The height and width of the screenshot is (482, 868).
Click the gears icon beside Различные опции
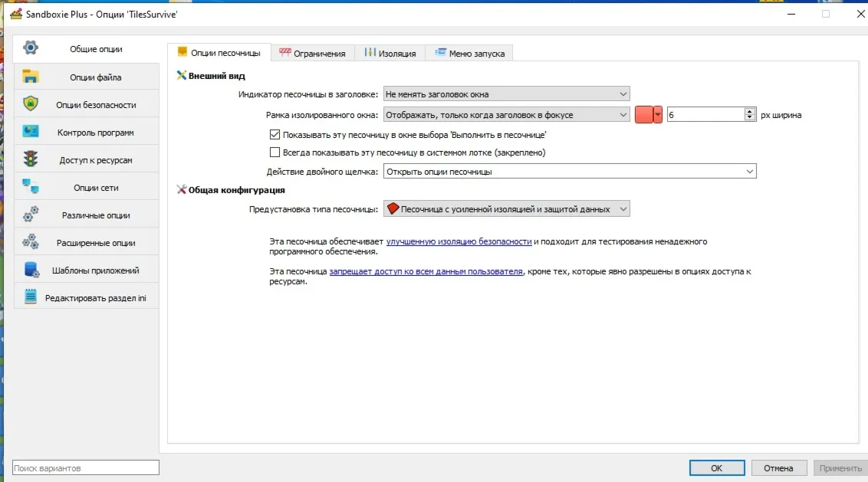(31, 214)
